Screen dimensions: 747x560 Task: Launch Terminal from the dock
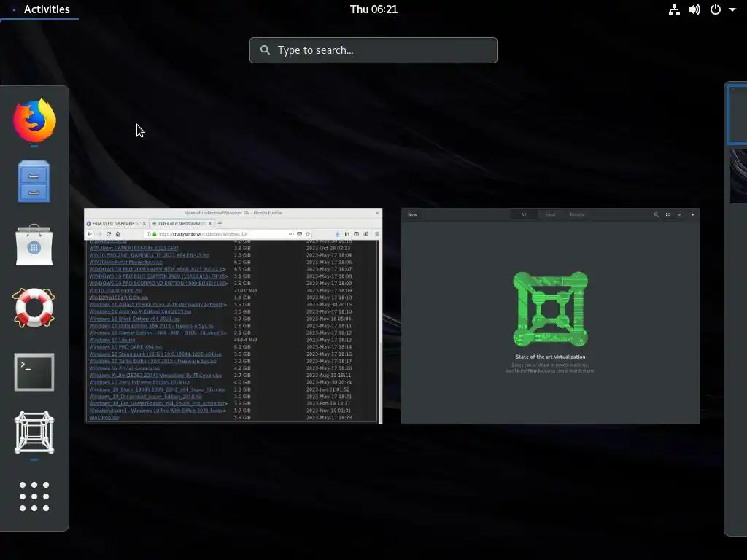click(34, 372)
